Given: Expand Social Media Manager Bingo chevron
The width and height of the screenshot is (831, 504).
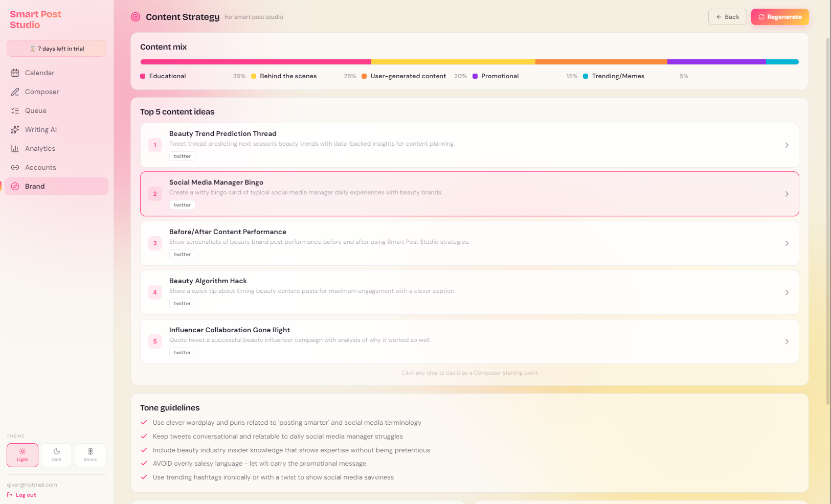Looking at the screenshot, I should tap(787, 194).
